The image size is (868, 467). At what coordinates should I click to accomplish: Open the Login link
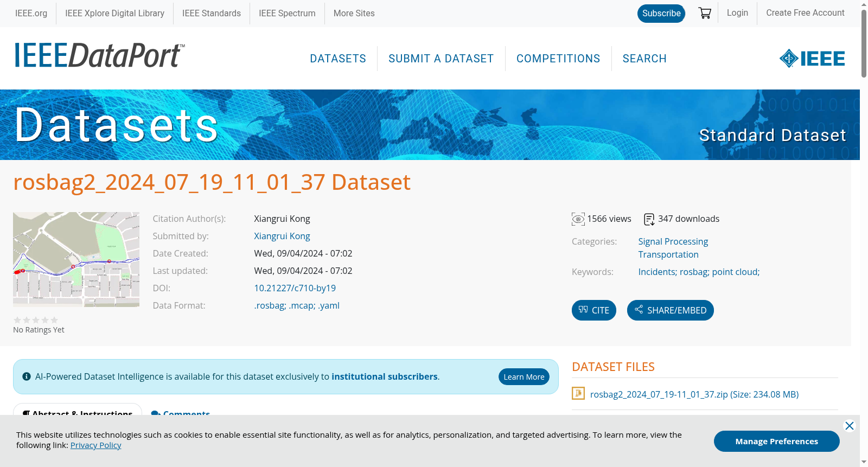pyautogui.click(x=737, y=13)
